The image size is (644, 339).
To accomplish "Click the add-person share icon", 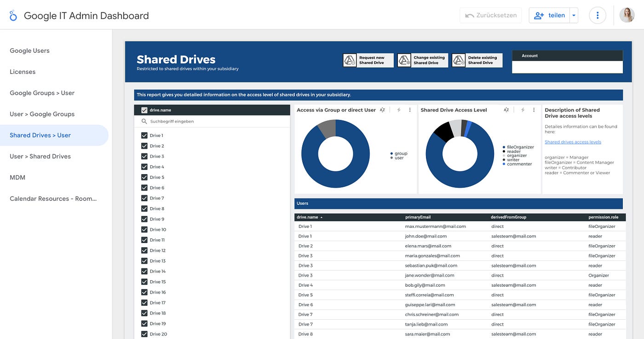I will click(x=539, y=15).
